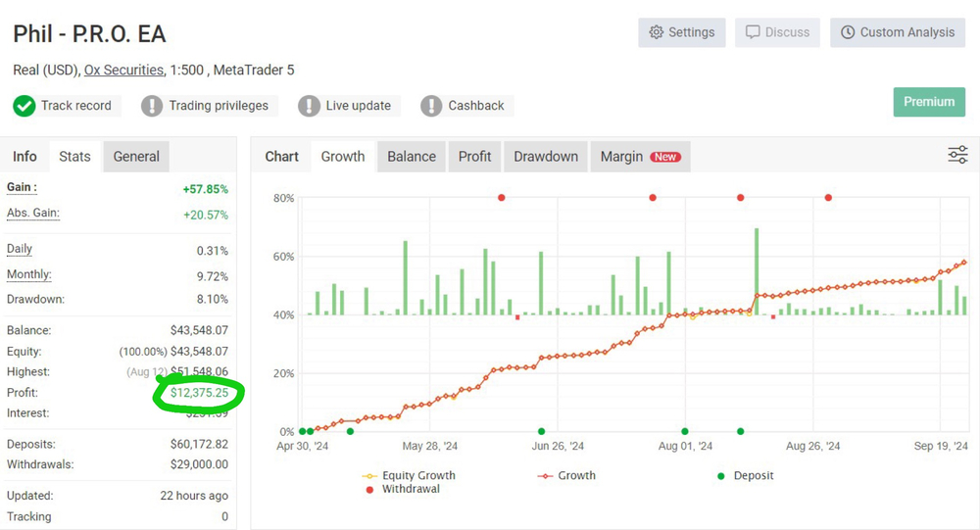Click the speech bubble icon in Discuss
The height and width of the screenshot is (530, 980).
[x=753, y=32]
